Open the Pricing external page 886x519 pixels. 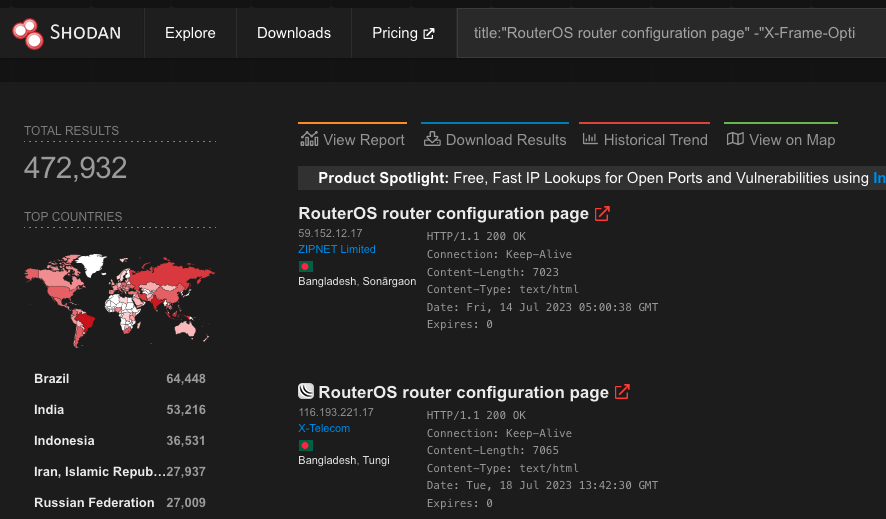point(403,33)
